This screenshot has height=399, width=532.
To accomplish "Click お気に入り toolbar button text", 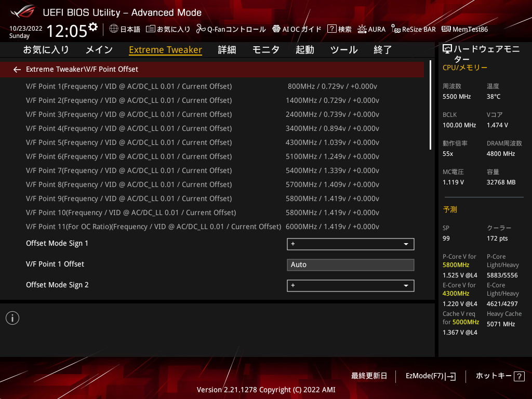I will pyautogui.click(x=174, y=29).
